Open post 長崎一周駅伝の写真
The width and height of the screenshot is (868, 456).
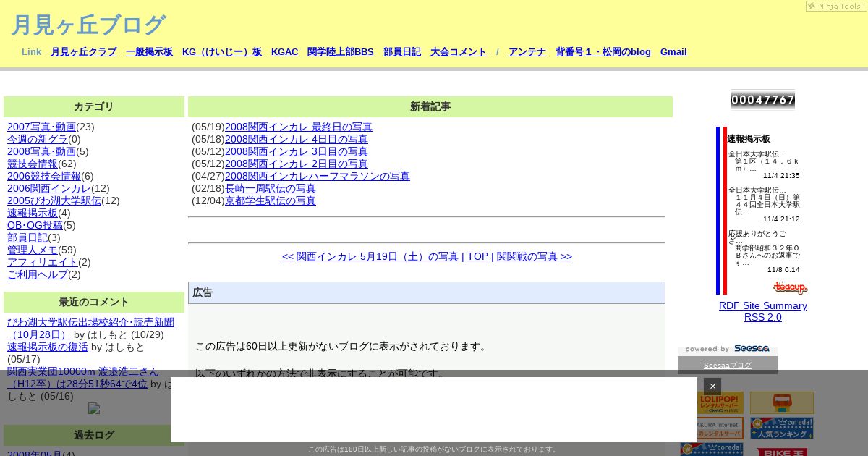pos(271,188)
